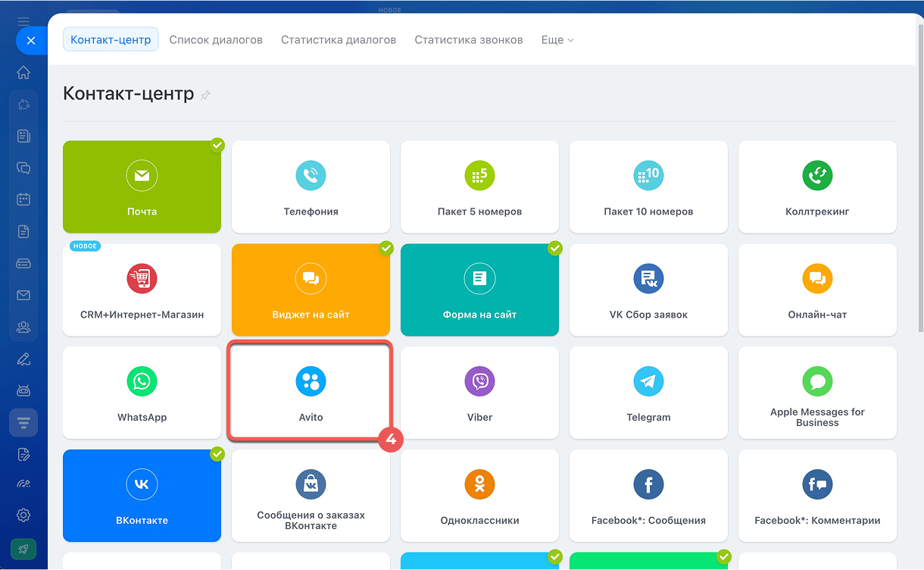924x570 pixels.
Task: Connect the Avito channel
Action: click(x=311, y=393)
